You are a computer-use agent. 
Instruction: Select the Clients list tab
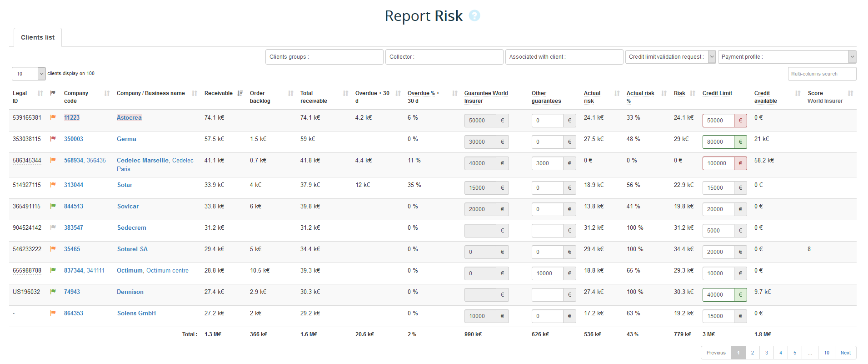coord(38,37)
